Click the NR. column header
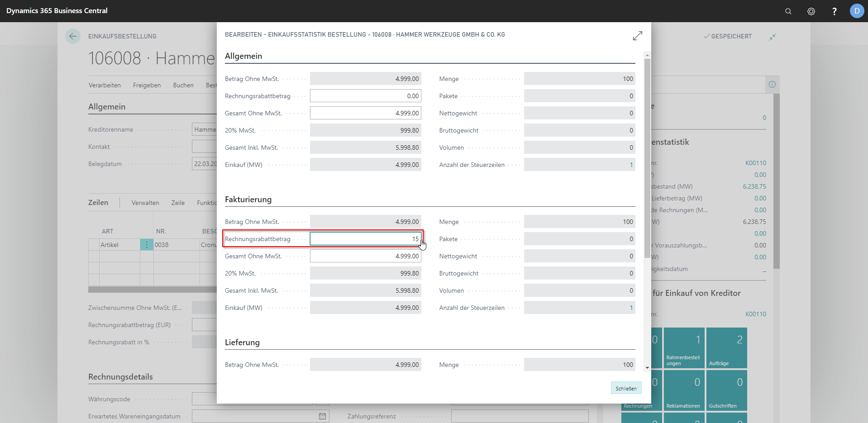The width and height of the screenshot is (868, 423). (161, 231)
